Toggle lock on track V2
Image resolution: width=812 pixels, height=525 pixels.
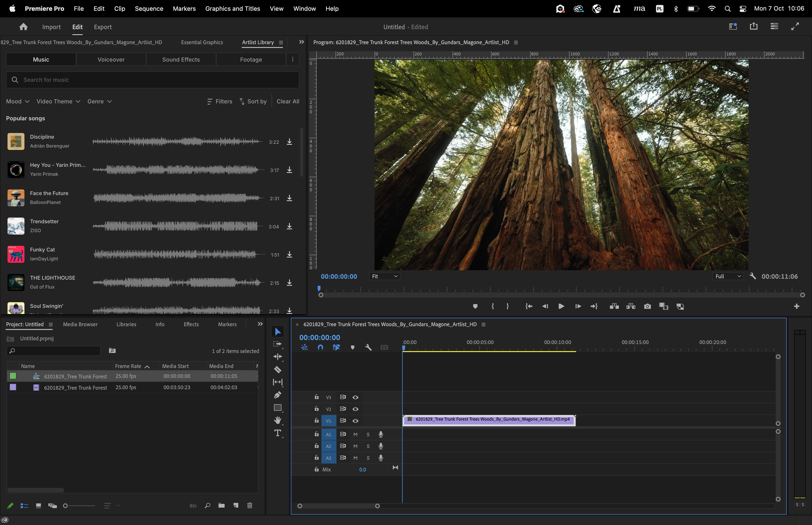(316, 408)
